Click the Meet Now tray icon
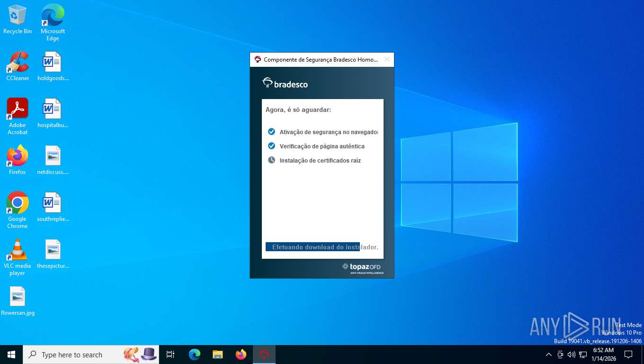This screenshot has width=644, height=364. click(x=560, y=355)
